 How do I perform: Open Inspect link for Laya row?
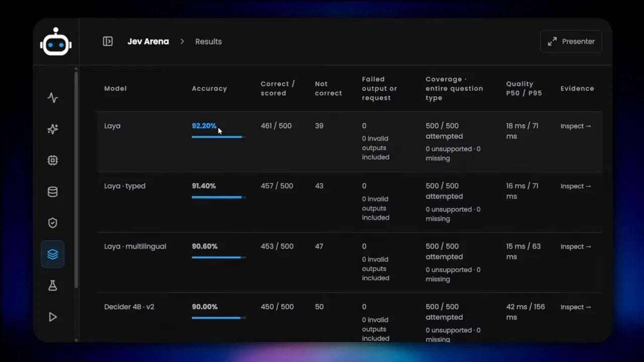576,126
